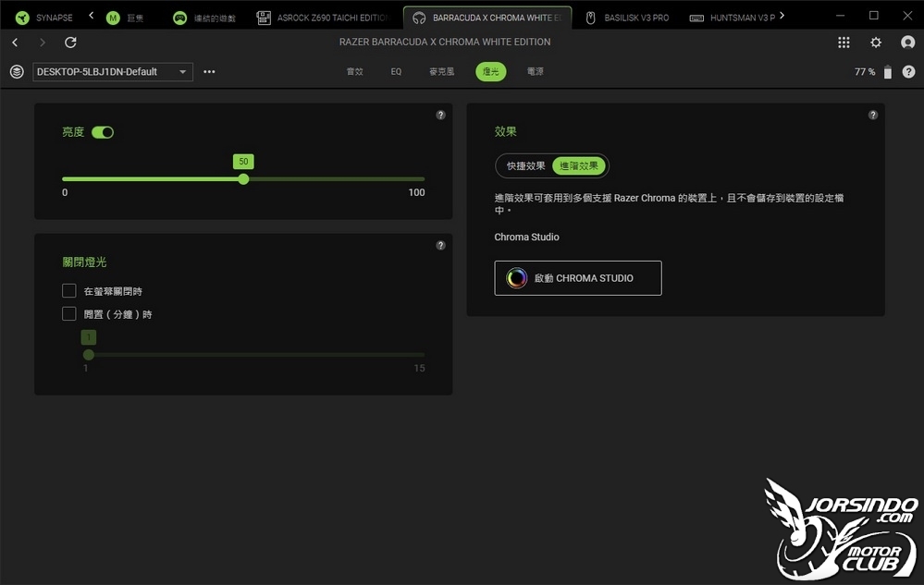Click the Chroma Studio label text
The height and width of the screenshot is (585, 924).
(x=526, y=237)
